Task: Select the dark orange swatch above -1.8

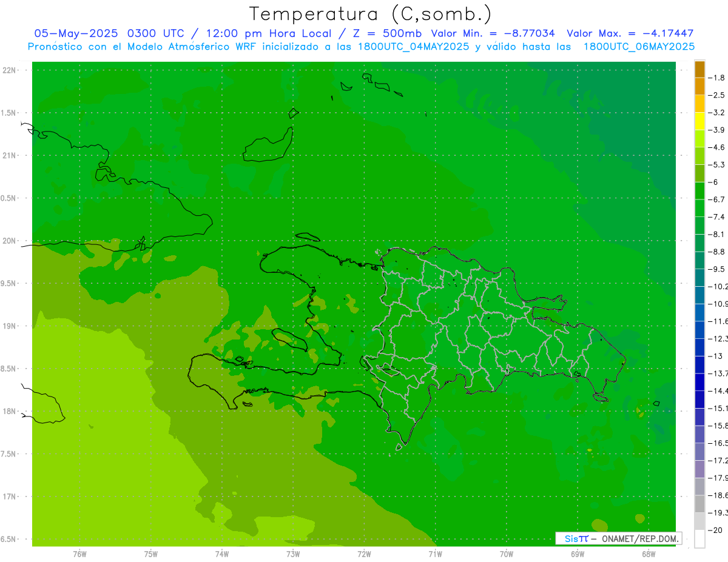Action: click(699, 69)
